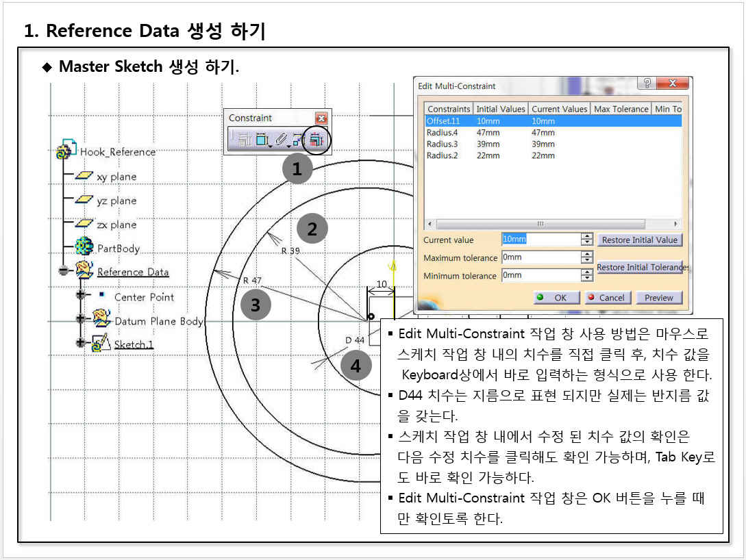
Task: Expand the Datum Plane Body node
Action: [80, 319]
